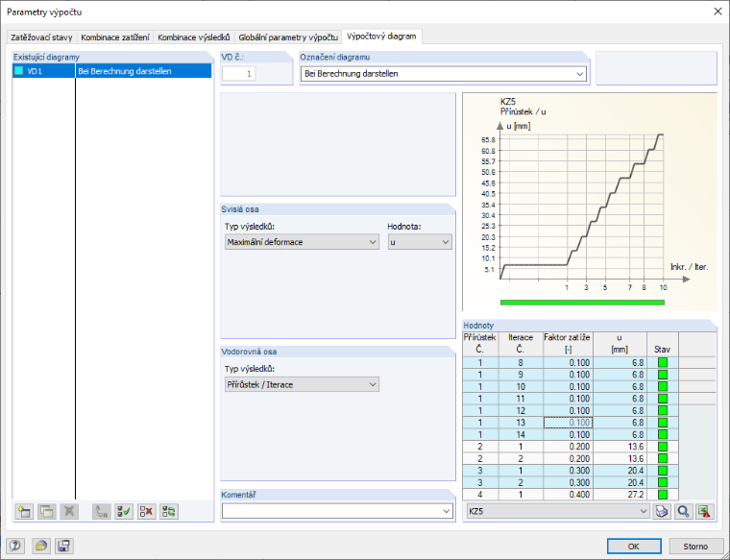Open the Hodnota u dropdown
The height and width of the screenshot is (560, 730).
(445, 242)
